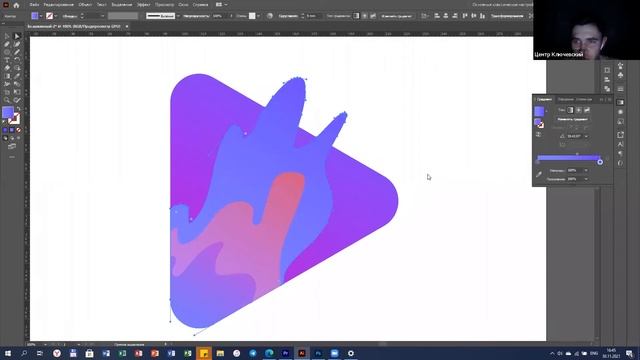Select radial type in Gradient panel
This screenshot has width=640, height=360.
579,110
